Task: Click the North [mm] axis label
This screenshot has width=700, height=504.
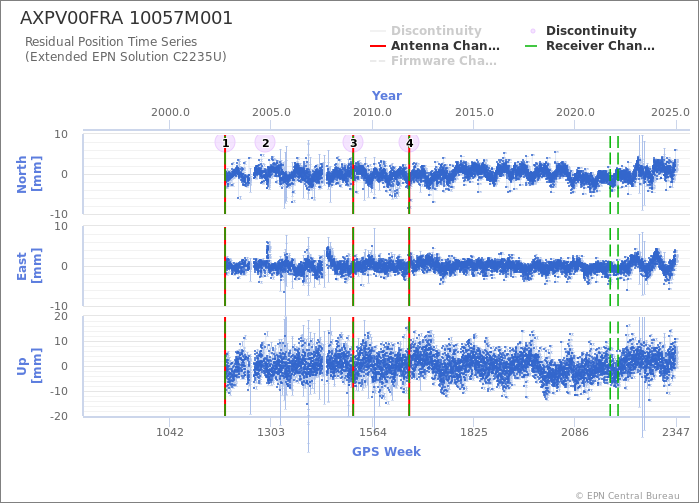Action: (x=29, y=174)
